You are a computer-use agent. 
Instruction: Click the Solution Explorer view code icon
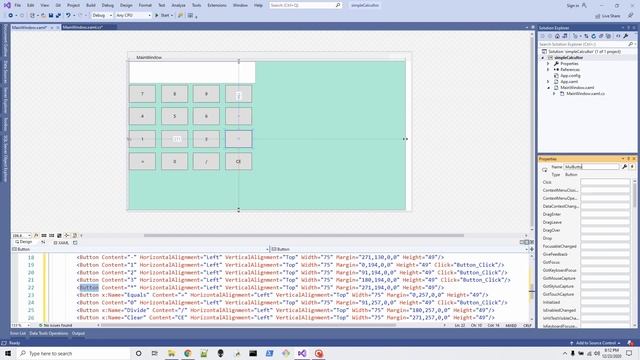(x=618, y=36)
